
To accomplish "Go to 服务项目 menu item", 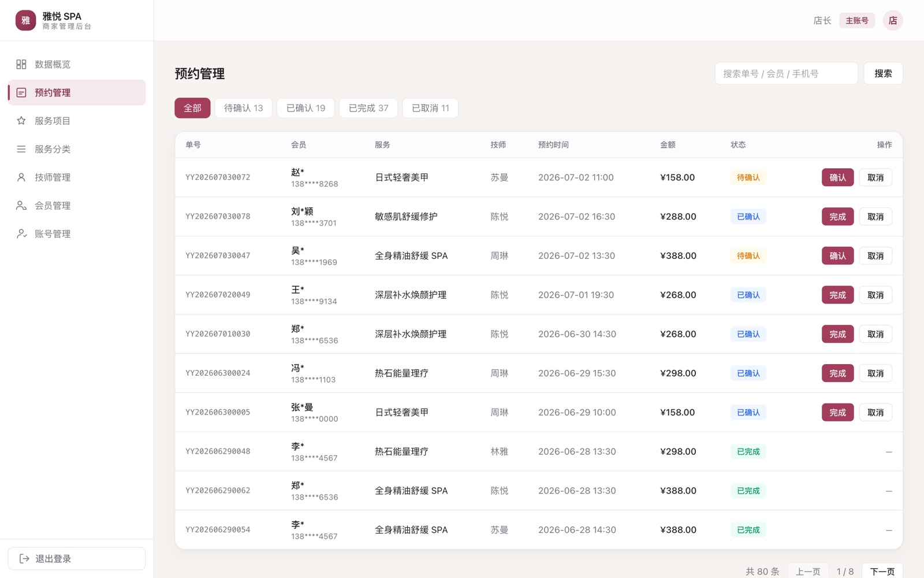I will 77,121.
